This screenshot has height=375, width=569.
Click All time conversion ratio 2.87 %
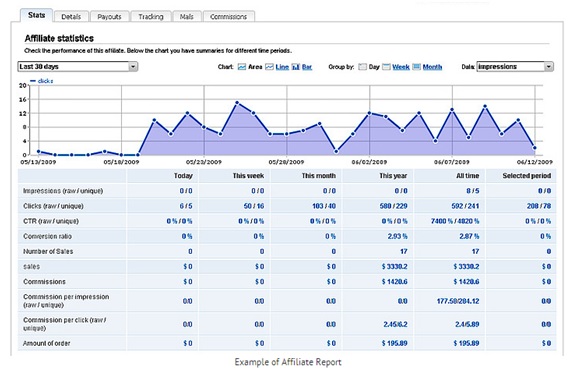(x=469, y=236)
